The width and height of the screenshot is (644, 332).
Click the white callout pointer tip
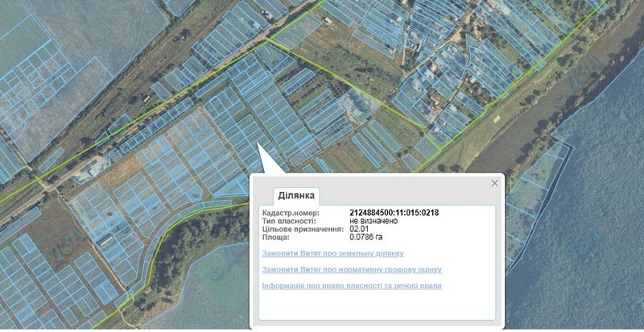pyautogui.click(x=258, y=144)
